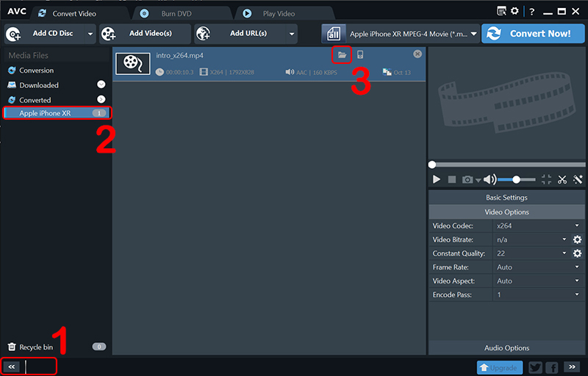Screen dimensions: 588x376
Task: Open the output folder icon for intro_x264.mp4
Action: pyautogui.click(x=342, y=54)
